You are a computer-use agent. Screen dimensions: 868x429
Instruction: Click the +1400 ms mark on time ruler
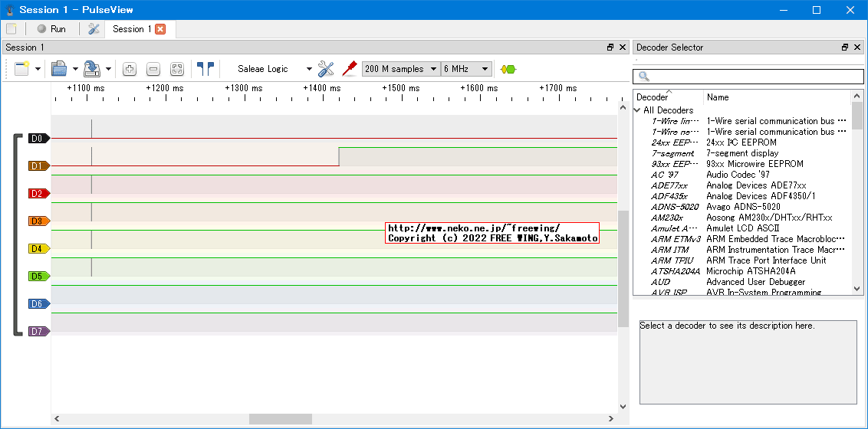322,88
